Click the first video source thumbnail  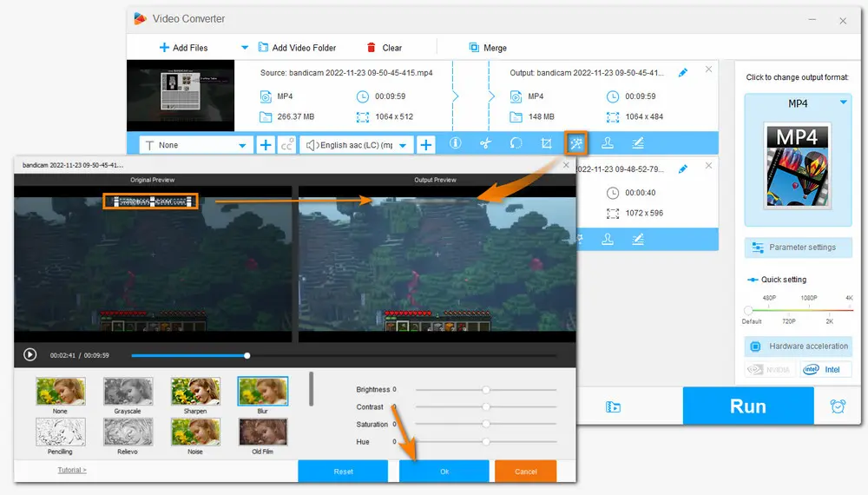[x=181, y=96]
